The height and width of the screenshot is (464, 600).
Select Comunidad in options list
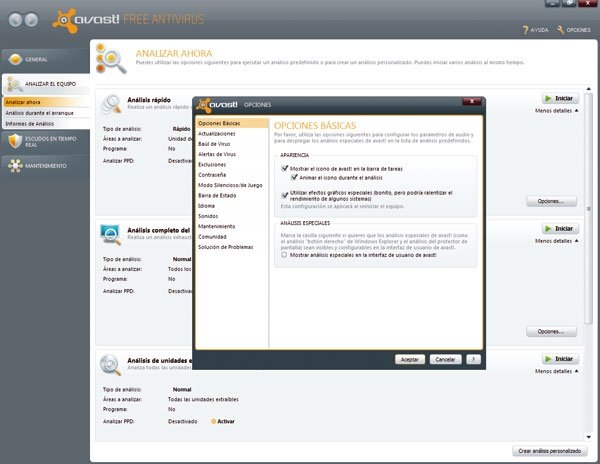[232, 237]
